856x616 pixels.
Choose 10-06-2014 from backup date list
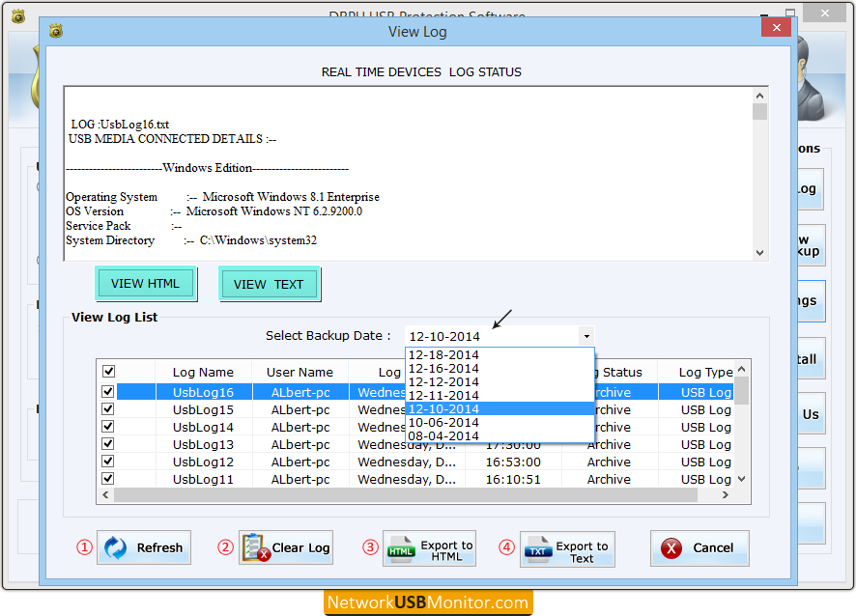point(499,422)
